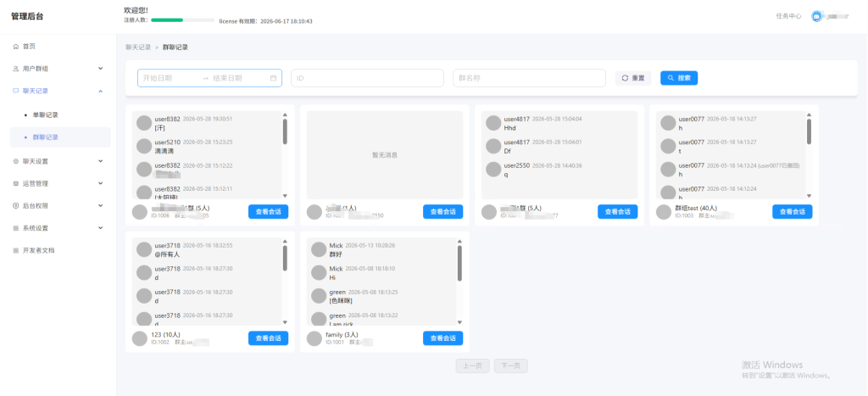Click the 注册人数 green progress bar

point(183,20)
